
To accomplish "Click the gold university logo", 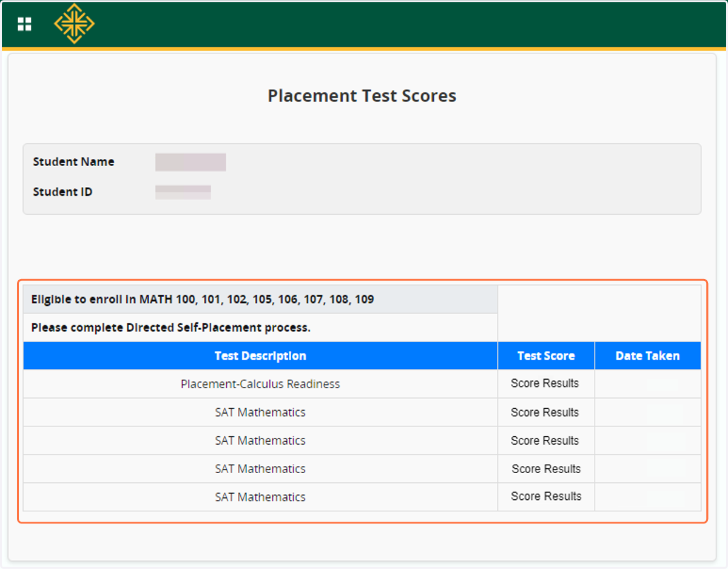I will click(74, 24).
